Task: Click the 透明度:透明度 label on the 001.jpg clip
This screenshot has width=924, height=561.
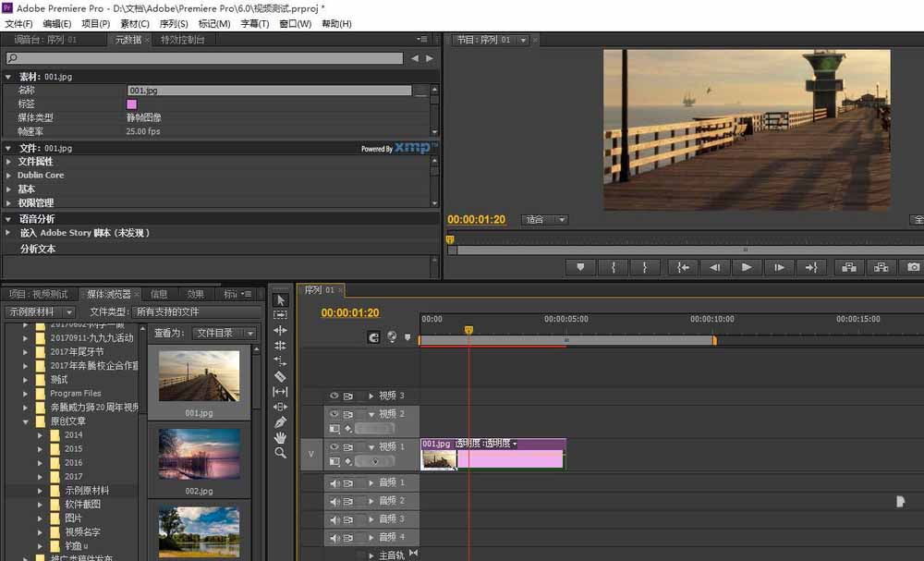Action: (487, 444)
